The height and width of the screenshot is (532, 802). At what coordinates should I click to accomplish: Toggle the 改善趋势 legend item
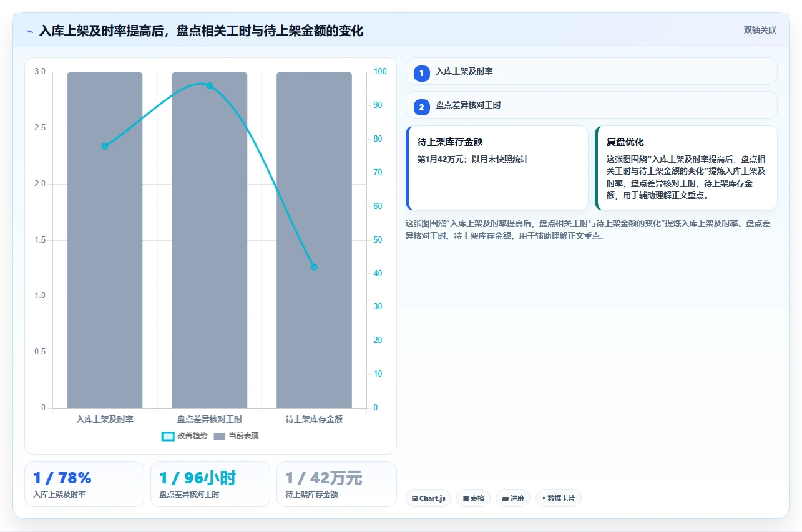pos(184,436)
